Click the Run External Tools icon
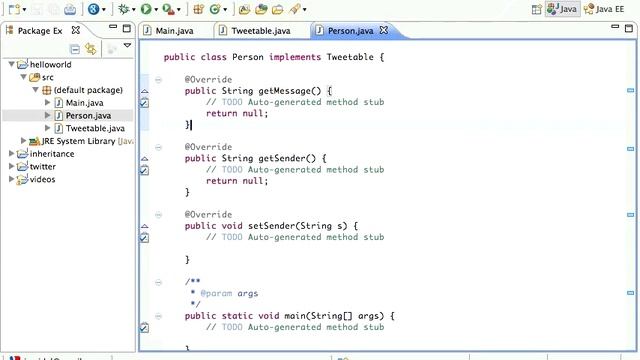This screenshot has height=360, width=640. (168, 9)
